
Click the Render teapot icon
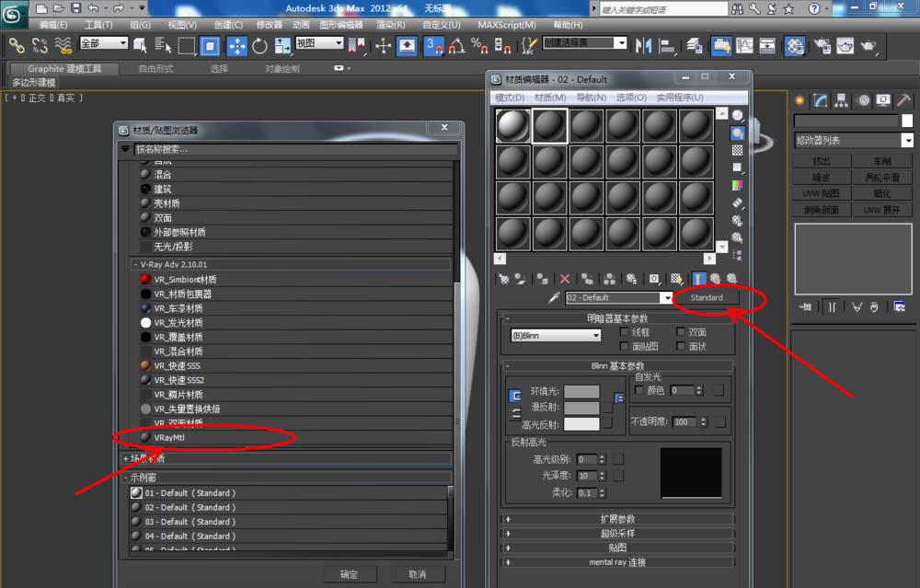[868, 46]
